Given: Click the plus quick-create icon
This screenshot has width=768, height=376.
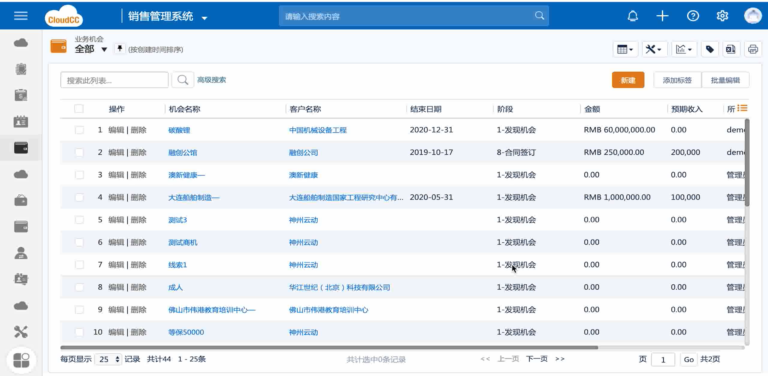Looking at the screenshot, I should point(662,16).
